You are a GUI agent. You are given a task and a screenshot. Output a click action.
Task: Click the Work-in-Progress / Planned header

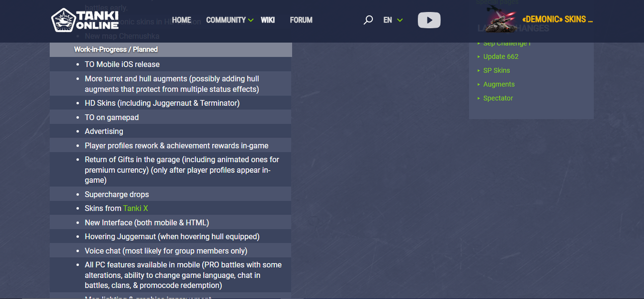(171, 49)
